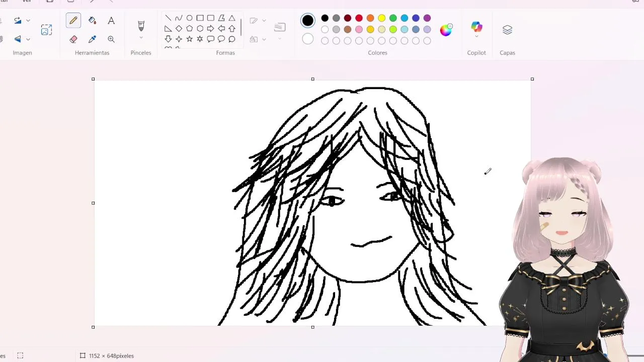Expand the Copilot dropdown chevron

click(x=476, y=37)
